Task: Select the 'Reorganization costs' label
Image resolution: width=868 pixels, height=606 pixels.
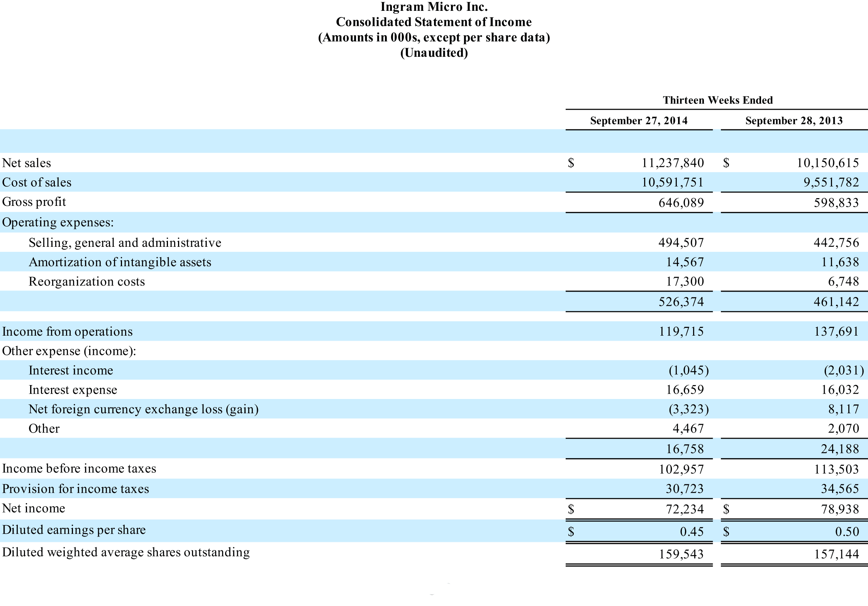Action: click(x=87, y=281)
